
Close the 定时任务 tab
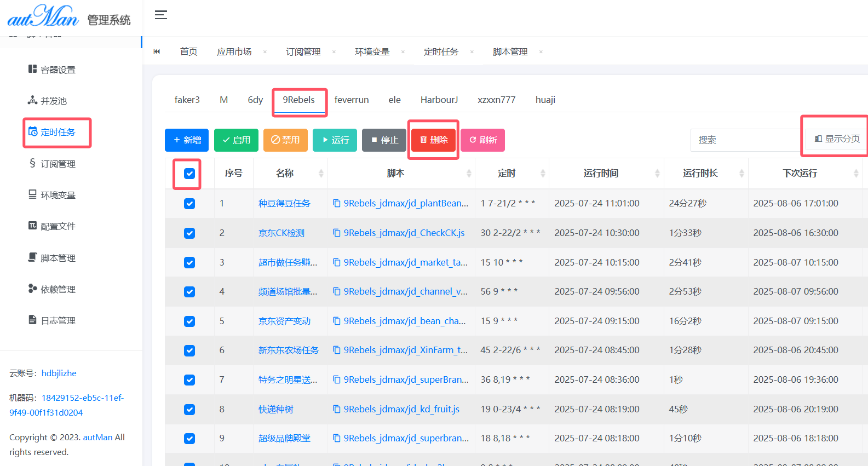pyautogui.click(x=472, y=52)
